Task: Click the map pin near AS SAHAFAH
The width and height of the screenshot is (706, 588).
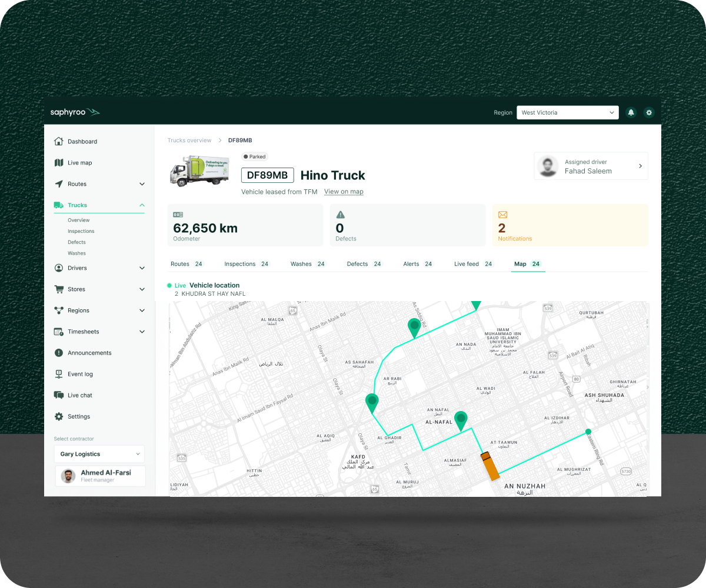Action: tap(414, 328)
